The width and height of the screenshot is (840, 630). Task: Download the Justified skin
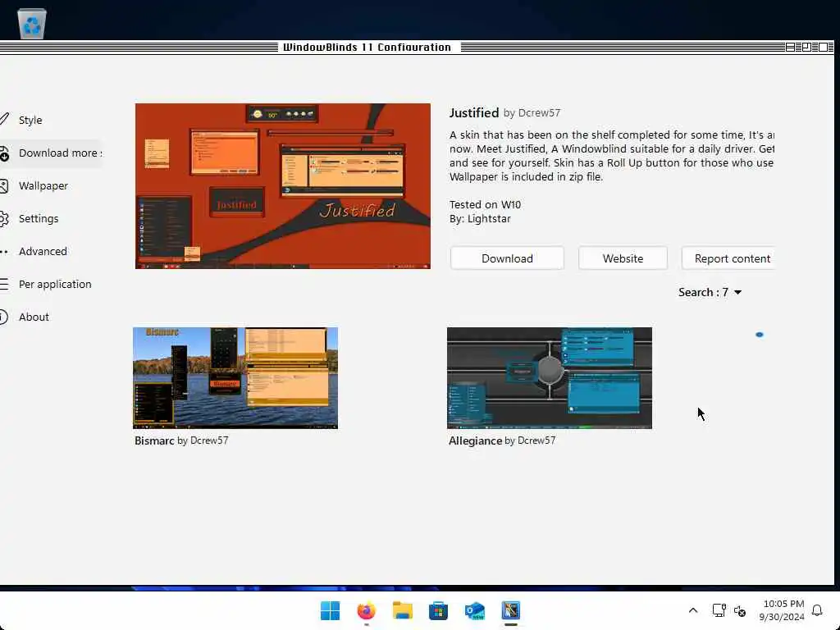pos(507,258)
